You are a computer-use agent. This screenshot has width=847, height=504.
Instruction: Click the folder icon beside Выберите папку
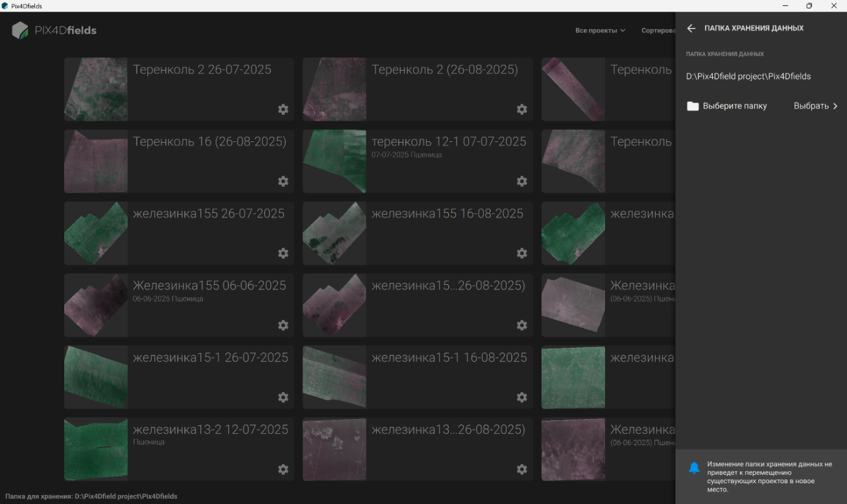[693, 106]
